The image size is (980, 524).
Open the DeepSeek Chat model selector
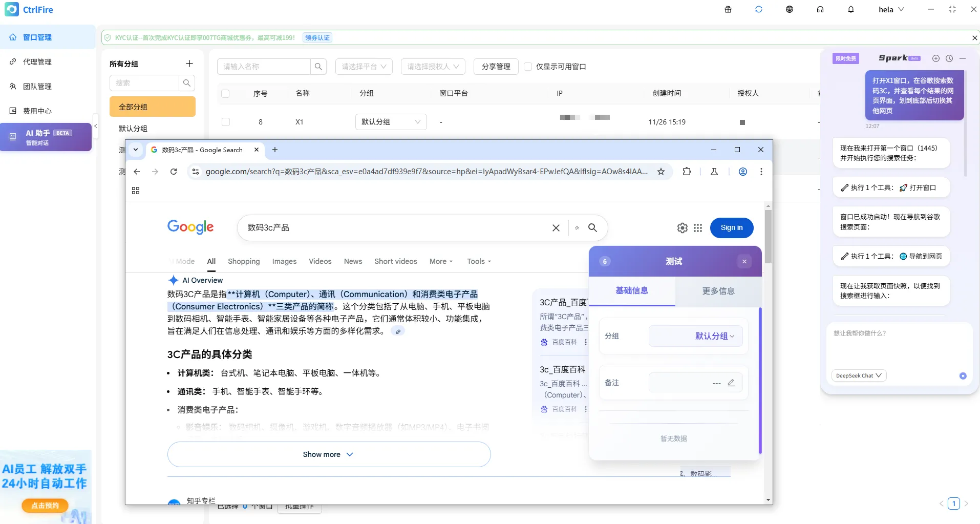point(858,375)
